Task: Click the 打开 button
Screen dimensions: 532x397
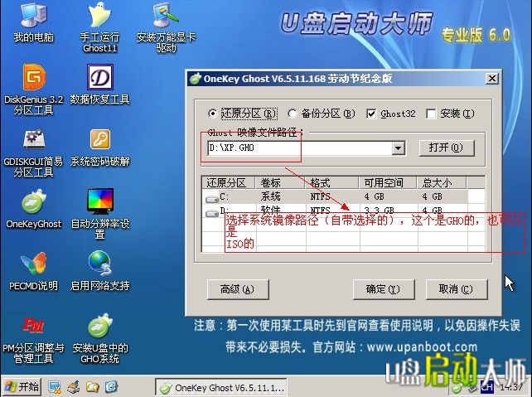Action: 446,148
